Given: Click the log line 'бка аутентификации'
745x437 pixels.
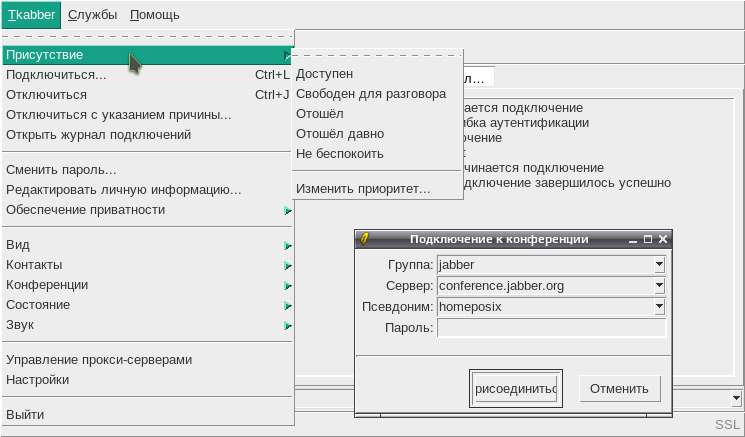Looking at the screenshot, I should click(x=525, y=123).
